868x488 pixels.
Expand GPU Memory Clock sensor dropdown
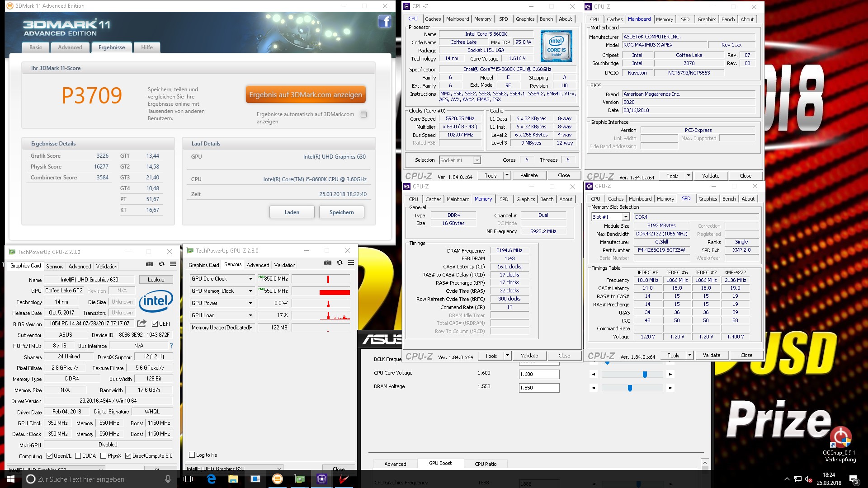(250, 291)
